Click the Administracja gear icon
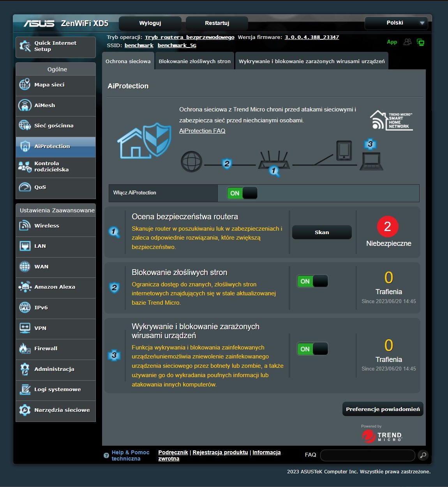Screen dimensions: 448x487 pyautogui.click(x=25, y=369)
